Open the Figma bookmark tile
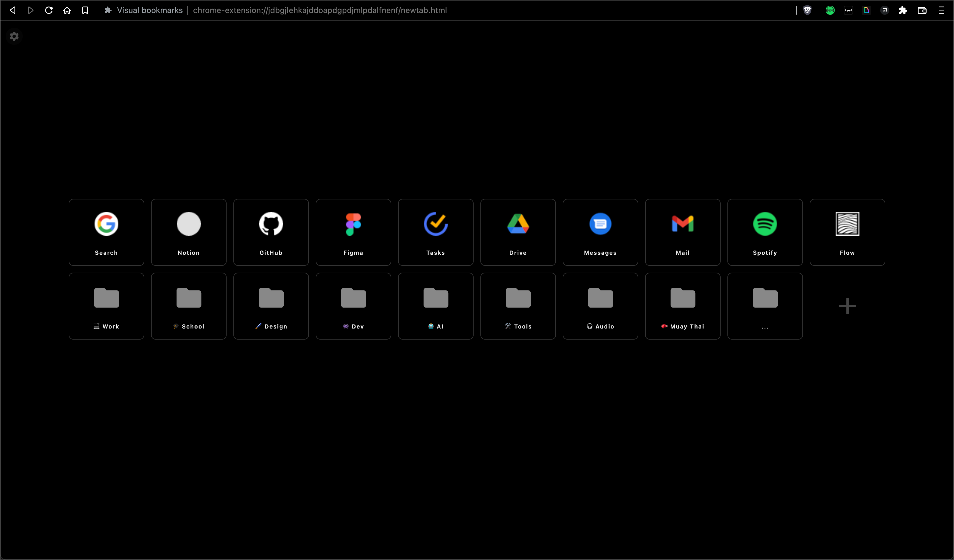This screenshot has width=954, height=560. pos(353,232)
